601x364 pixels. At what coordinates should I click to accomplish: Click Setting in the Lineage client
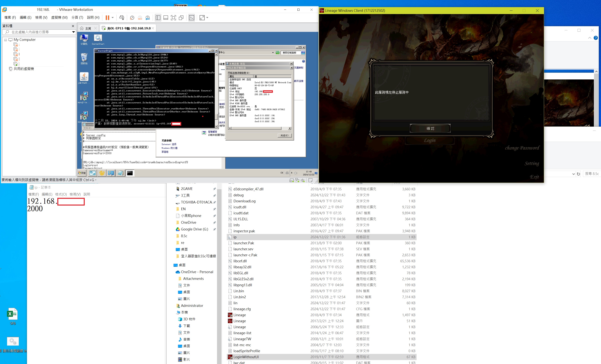pos(532,163)
